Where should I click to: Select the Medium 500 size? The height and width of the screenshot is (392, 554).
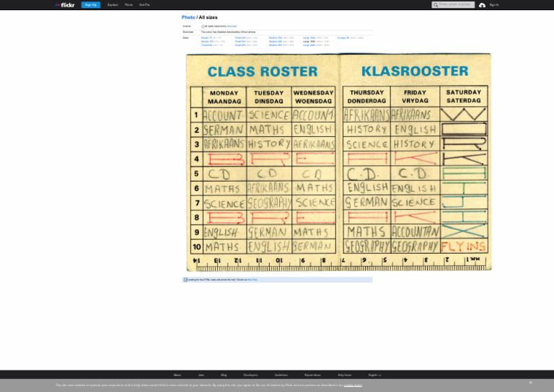click(276, 37)
